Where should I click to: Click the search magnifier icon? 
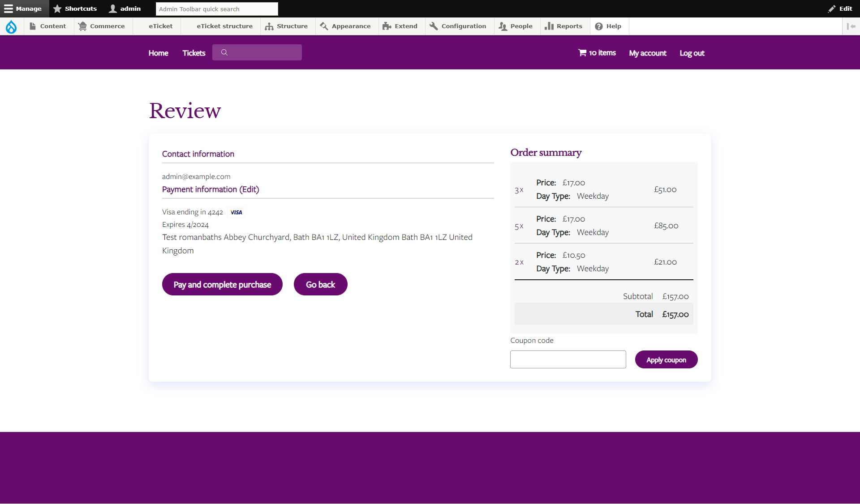(x=224, y=52)
